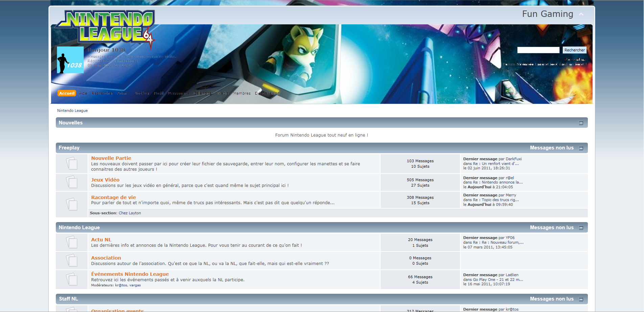Collapse the Nouvelles section
Image resolution: width=644 pixels, height=312 pixels.
click(581, 123)
